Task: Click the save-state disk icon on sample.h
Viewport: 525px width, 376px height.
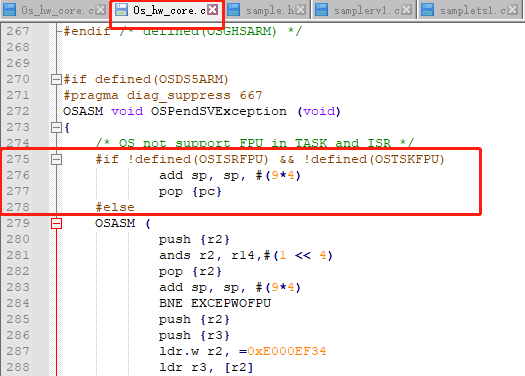Action: (x=233, y=10)
